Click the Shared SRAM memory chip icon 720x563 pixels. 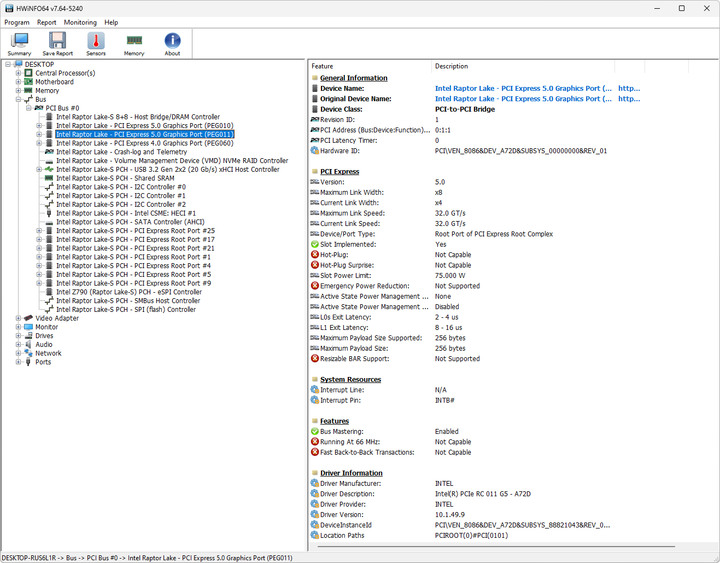49,178
